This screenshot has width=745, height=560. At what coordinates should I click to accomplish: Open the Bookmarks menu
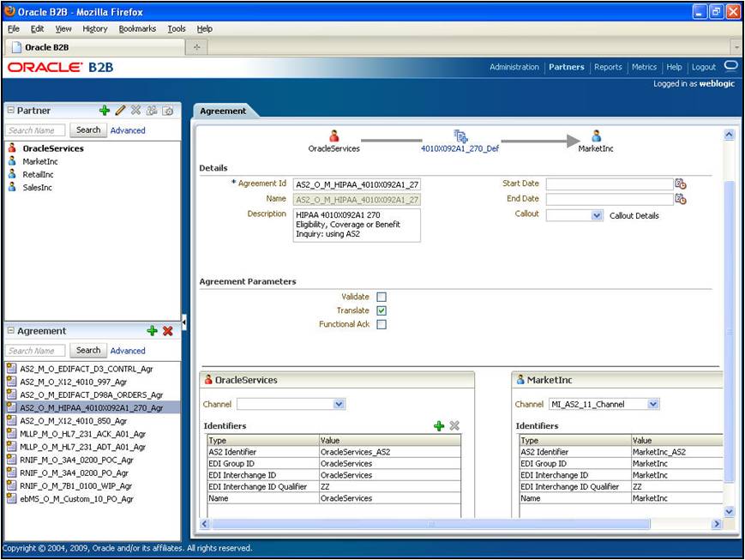pos(137,28)
